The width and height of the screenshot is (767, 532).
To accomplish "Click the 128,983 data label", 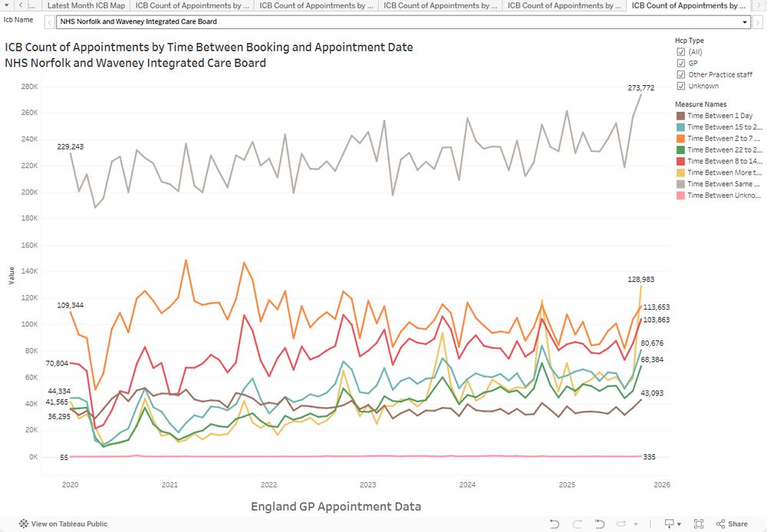I will coord(640,280).
